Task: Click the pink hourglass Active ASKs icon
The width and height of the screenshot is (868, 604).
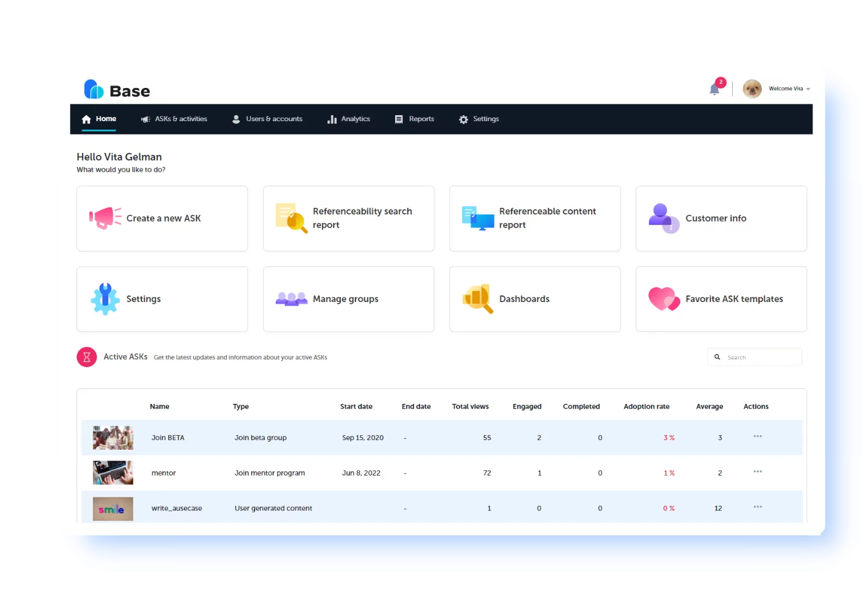Action: [87, 357]
